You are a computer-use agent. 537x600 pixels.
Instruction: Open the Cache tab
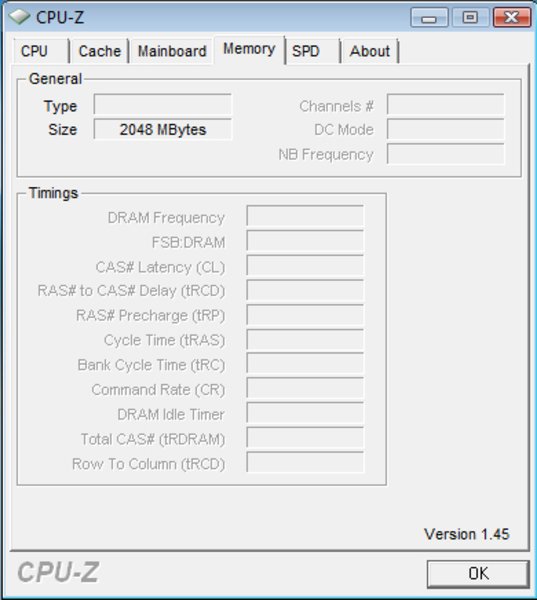(100, 51)
